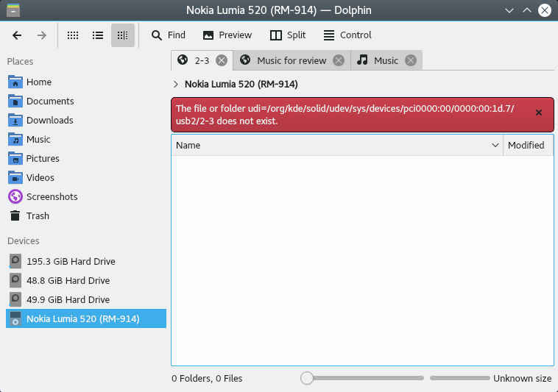Toggle file Preview
This screenshot has width=558, height=392.
pos(227,35)
